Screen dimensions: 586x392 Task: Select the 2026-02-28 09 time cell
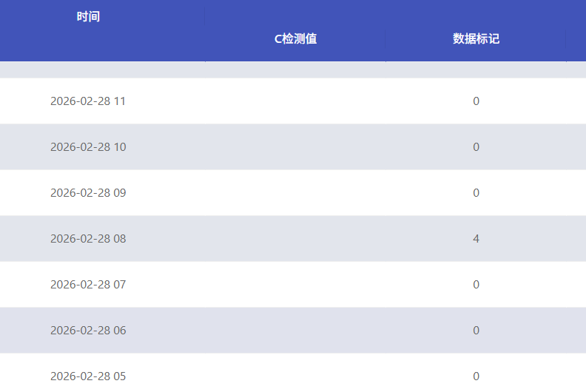click(x=88, y=193)
